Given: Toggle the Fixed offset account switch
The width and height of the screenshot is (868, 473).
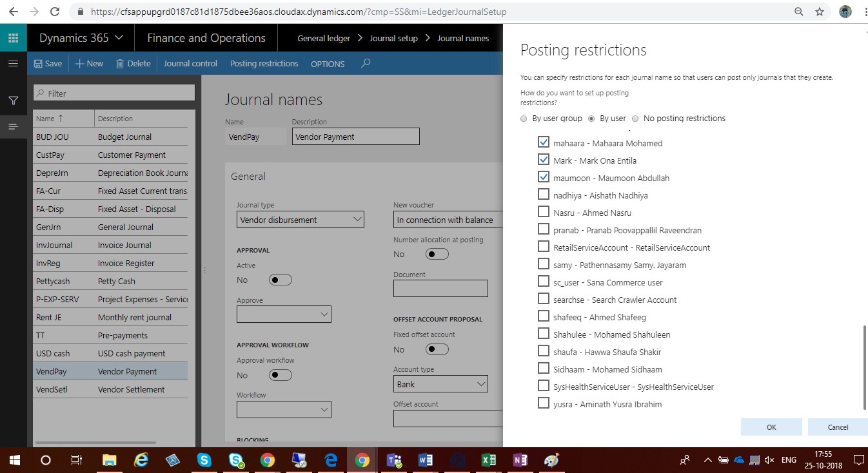Looking at the screenshot, I should 437,349.
